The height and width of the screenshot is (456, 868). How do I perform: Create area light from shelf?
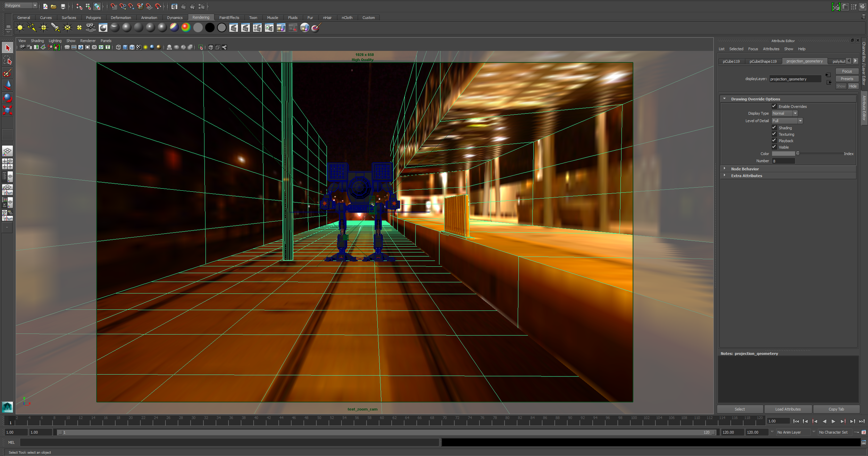(67, 28)
